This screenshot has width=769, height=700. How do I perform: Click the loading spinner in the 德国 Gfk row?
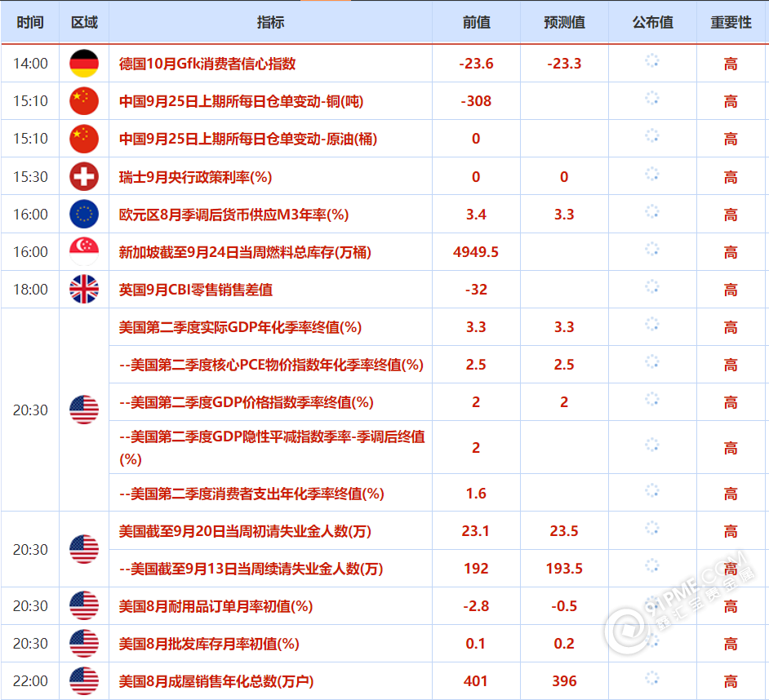coord(651,60)
